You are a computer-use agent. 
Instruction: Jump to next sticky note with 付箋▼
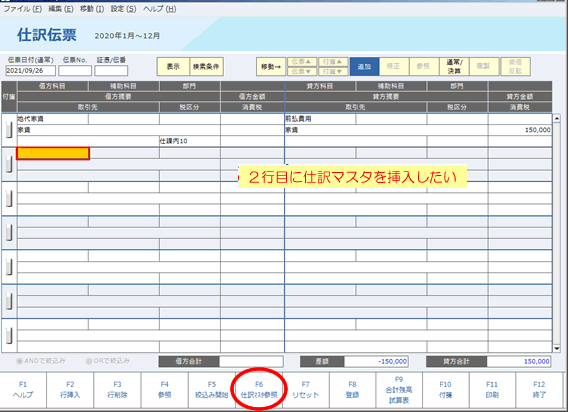coord(333,71)
